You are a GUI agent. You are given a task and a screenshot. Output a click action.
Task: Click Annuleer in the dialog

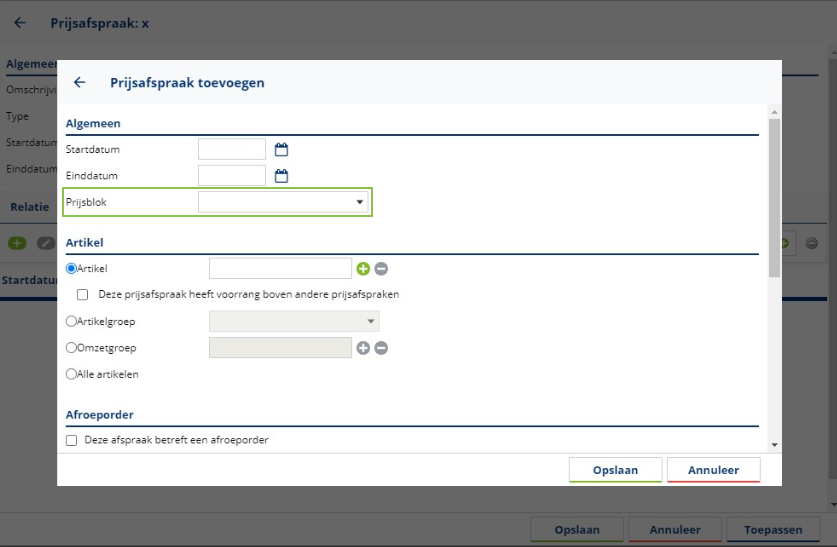(x=713, y=469)
